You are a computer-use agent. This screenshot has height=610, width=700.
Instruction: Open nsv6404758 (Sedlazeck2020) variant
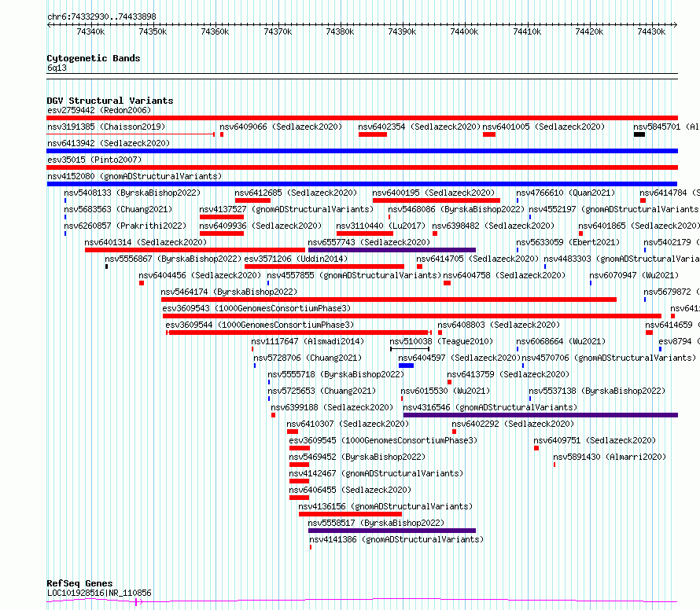pyautogui.click(x=504, y=275)
